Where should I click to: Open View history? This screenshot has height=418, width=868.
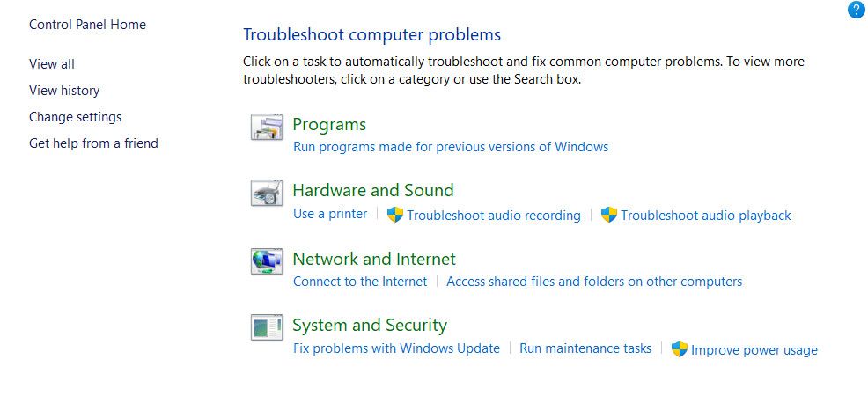pyautogui.click(x=64, y=91)
